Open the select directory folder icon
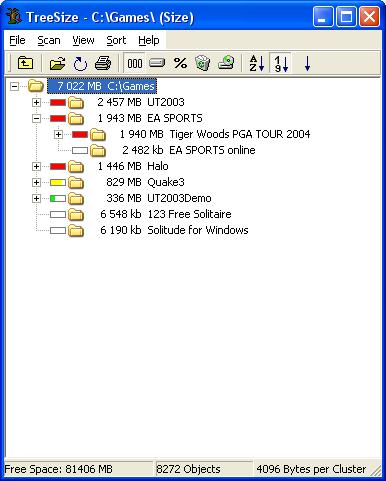 [57, 63]
